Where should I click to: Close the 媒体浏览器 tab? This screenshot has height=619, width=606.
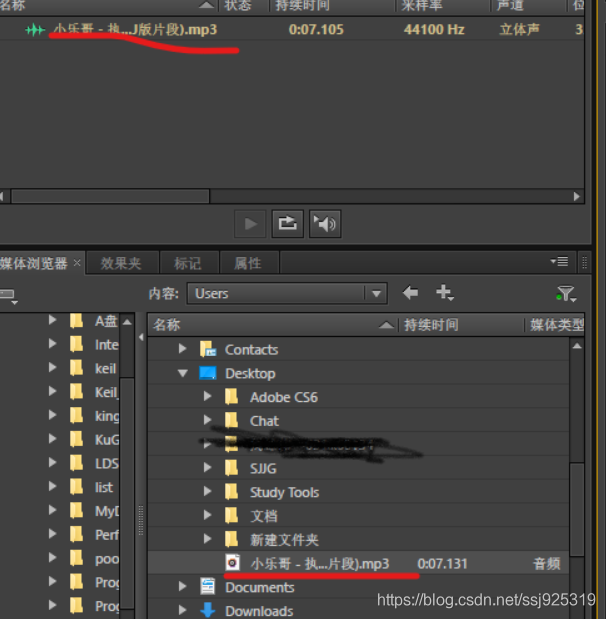pyautogui.click(x=77, y=263)
